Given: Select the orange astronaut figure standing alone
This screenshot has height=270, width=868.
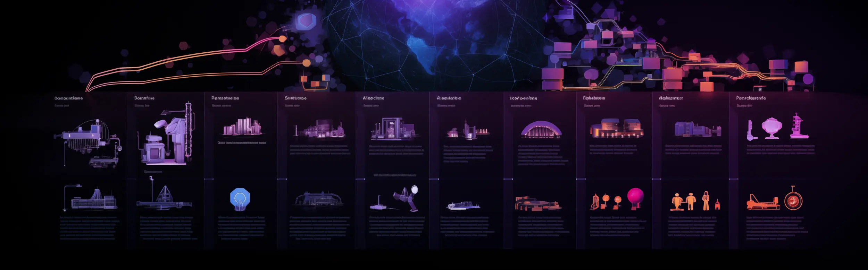Looking at the screenshot, I should point(706,200).
